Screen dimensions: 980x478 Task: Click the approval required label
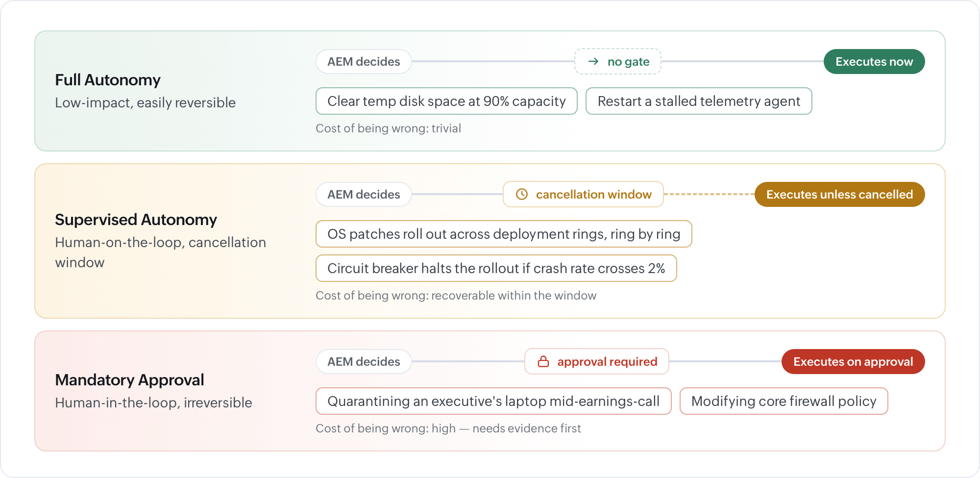[607, 362]
